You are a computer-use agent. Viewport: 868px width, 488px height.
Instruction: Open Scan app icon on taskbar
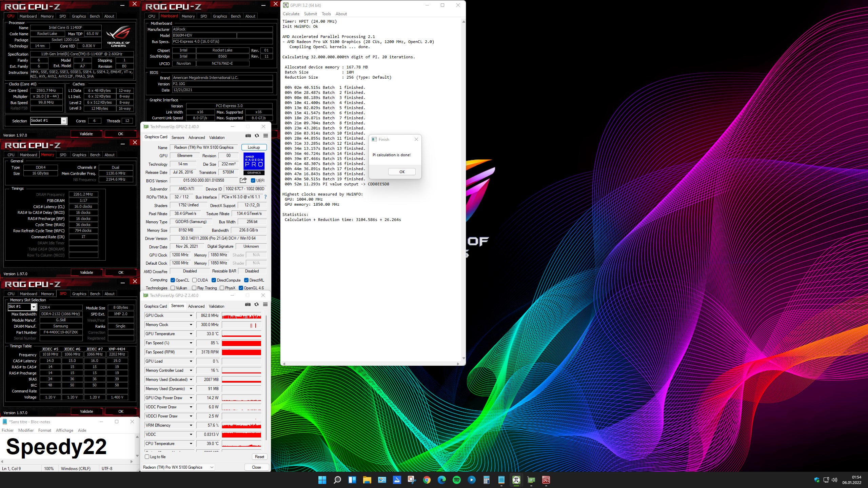397,480
